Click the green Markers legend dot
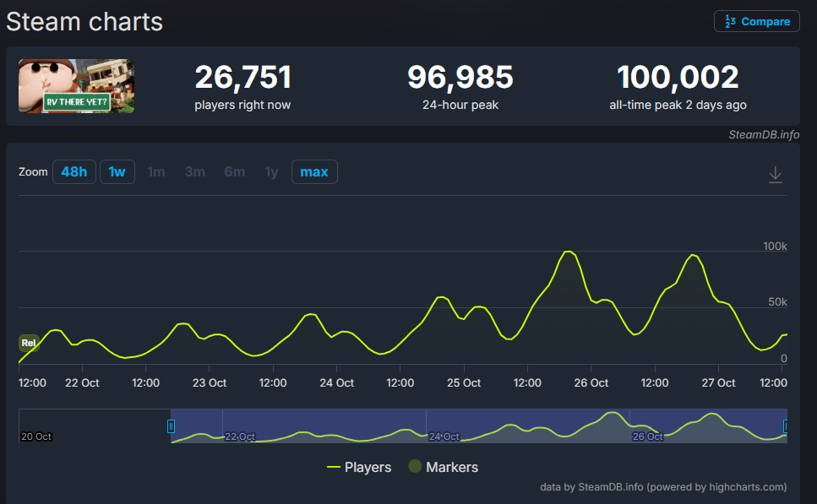The height and width of the screenshot is (504, 817). pos(415,467)
